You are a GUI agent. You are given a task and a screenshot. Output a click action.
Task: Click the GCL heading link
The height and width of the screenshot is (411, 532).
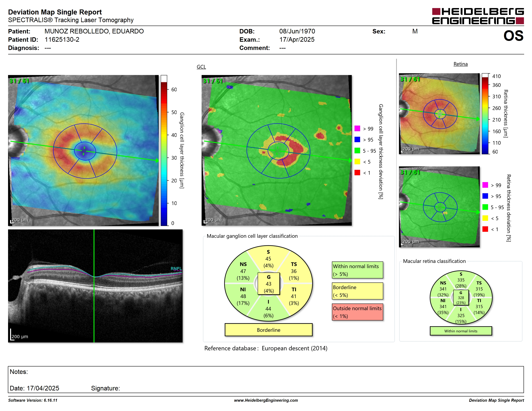pos(201,67)
